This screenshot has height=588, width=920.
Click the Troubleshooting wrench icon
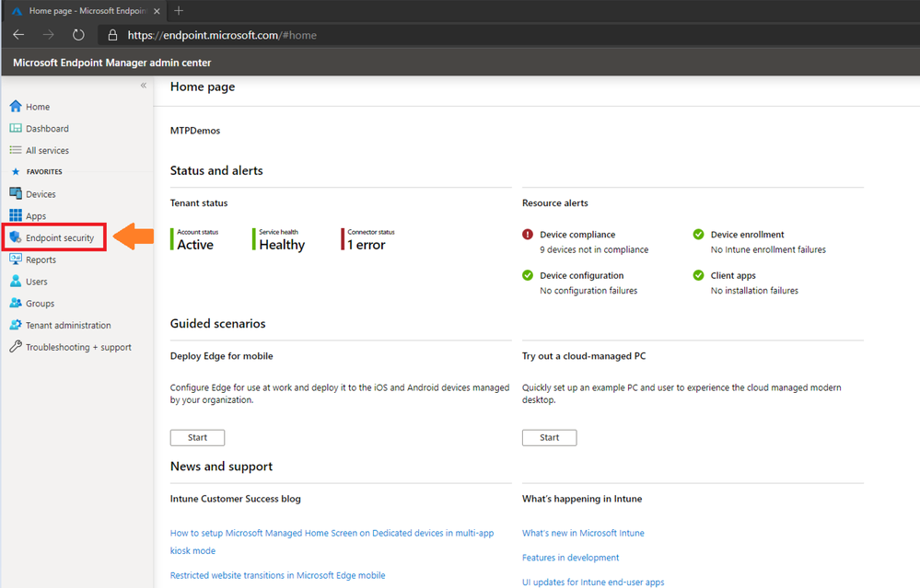16,347
